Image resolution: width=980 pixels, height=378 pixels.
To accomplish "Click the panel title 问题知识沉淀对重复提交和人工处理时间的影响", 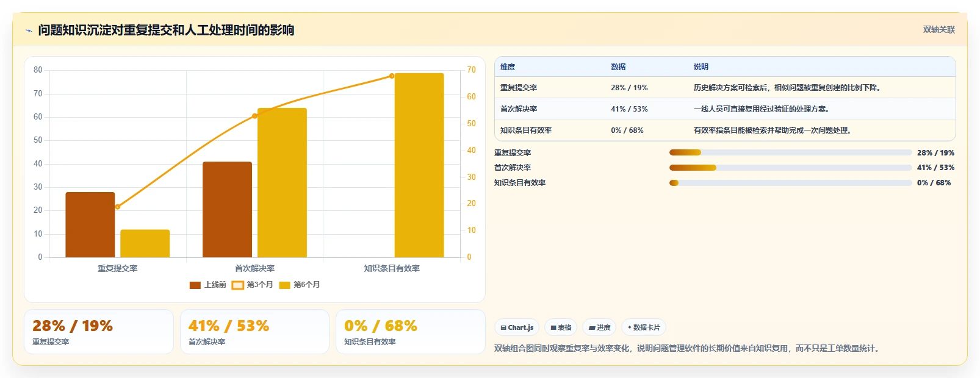I will point(166,30).
